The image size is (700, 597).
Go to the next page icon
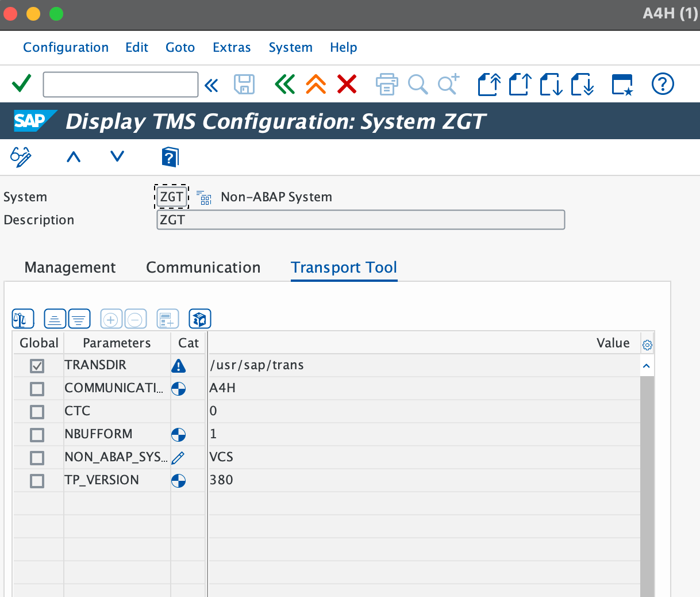tap(551, 85)
